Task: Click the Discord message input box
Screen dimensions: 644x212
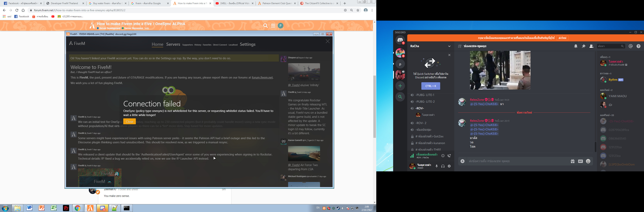Action: [x=518, y=161]
